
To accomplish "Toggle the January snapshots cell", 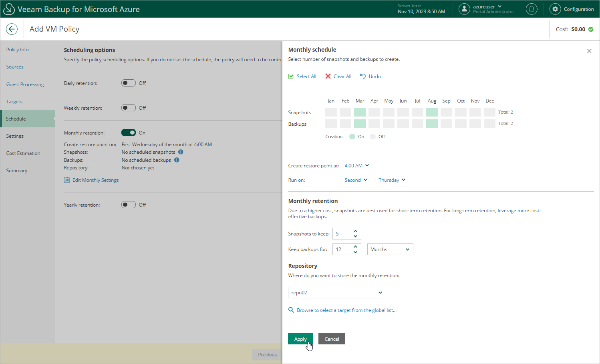I will (331, 112).
